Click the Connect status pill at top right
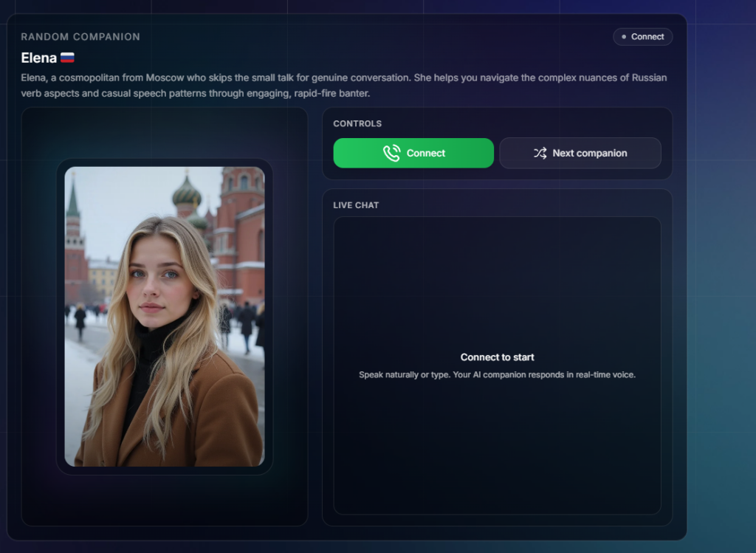The height and width of the screenshot is (553, 756). (x=643, y=37)
